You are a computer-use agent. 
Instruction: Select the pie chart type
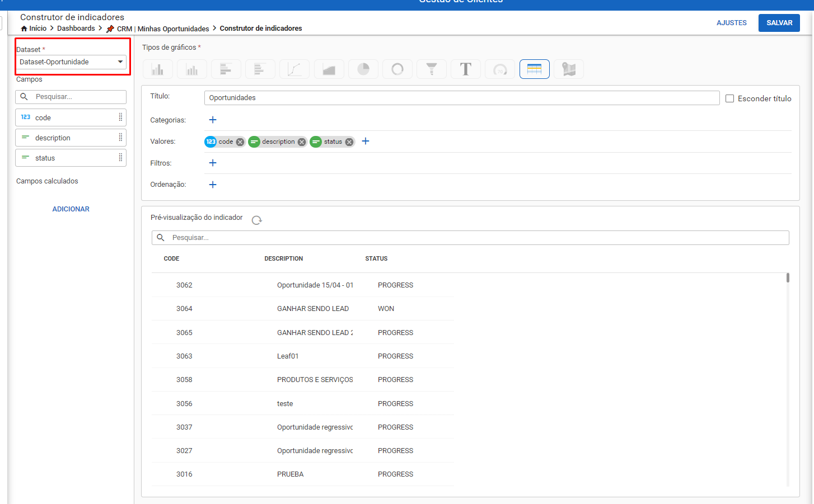363,69
